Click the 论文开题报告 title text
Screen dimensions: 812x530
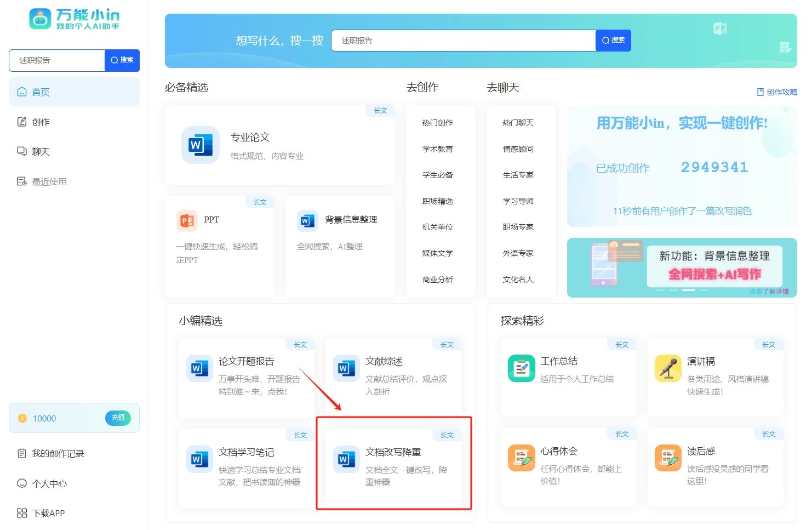(247, 361)
